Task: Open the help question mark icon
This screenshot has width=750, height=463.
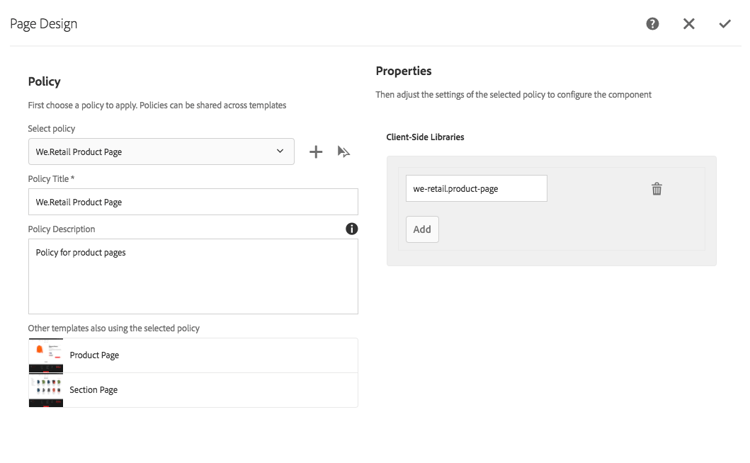Action: (x=652, y=24)
